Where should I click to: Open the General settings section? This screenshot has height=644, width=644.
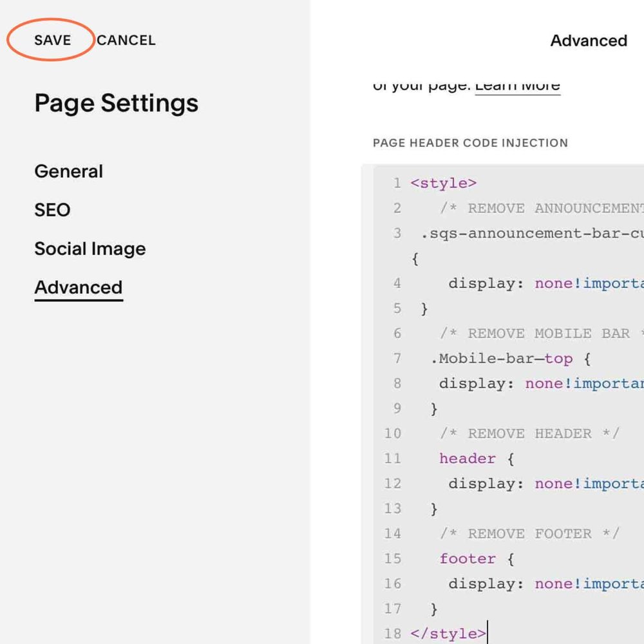point(68,171)
